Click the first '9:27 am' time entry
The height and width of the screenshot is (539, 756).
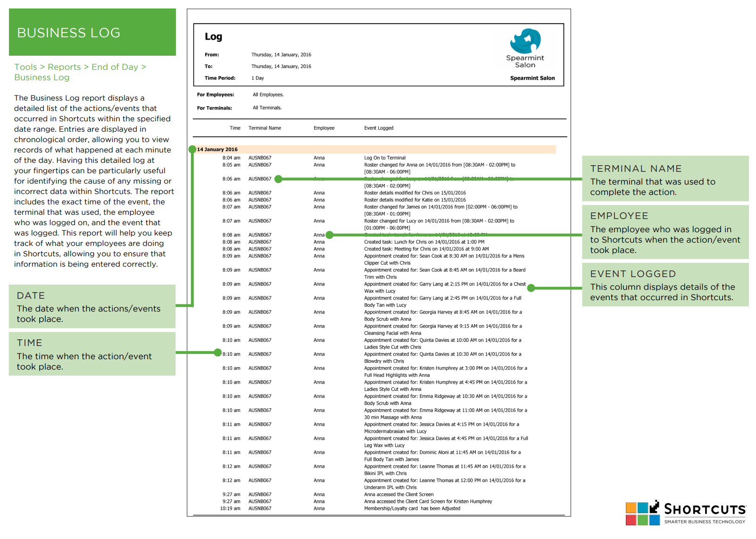click(x=231, y=495)
